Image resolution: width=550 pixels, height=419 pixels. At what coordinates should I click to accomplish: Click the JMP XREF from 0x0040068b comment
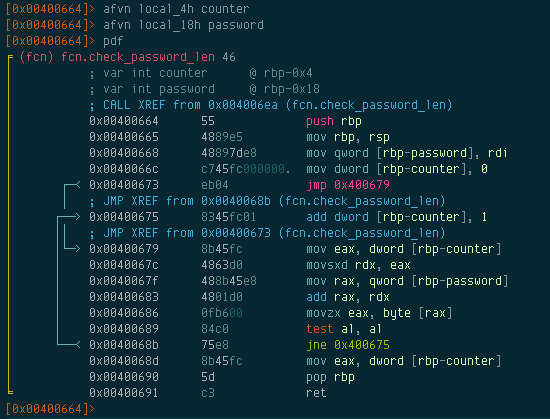point(267,201)
